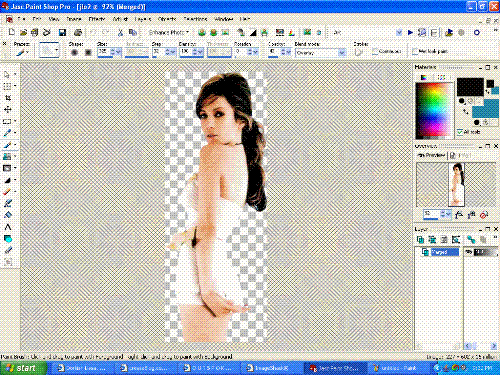
Task: Select the Pen tool
Action: click(x=8, y=250)
